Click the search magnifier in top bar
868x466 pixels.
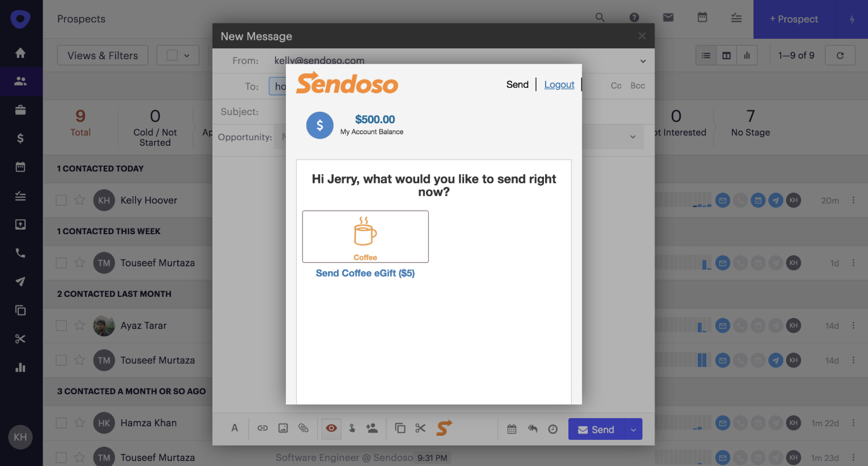click(600, 18)
